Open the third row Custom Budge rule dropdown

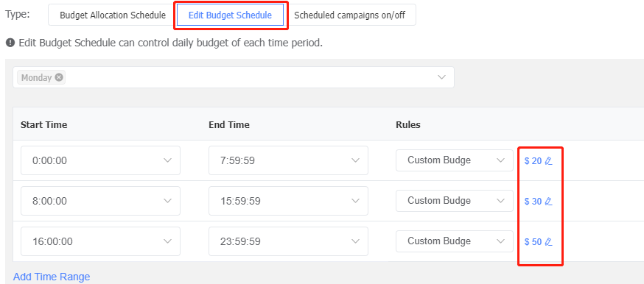(x=455, y=241)
